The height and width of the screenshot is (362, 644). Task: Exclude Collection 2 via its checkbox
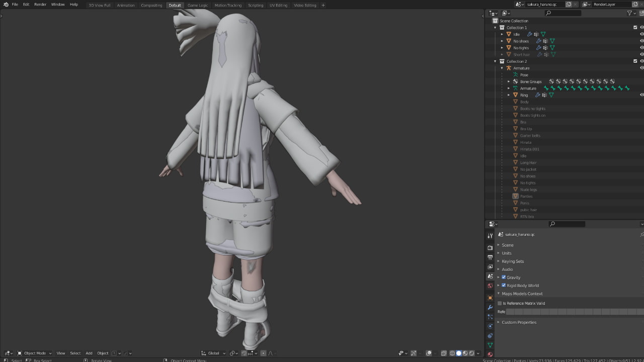[635, 61]
